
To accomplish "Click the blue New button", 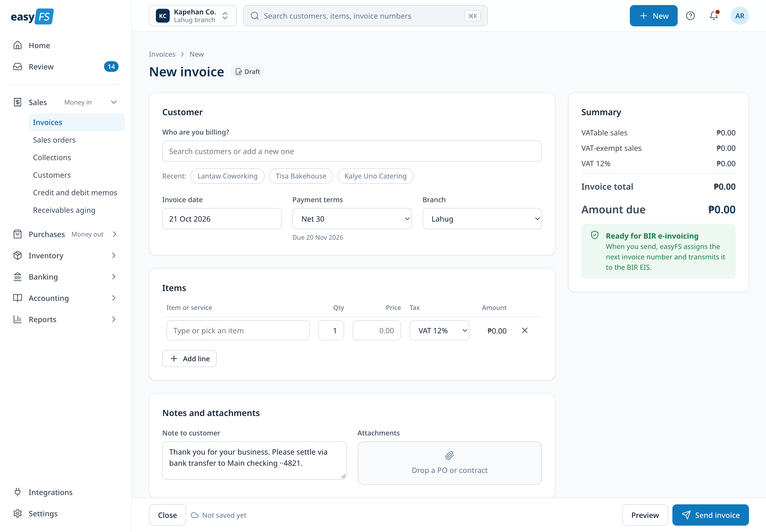I will 653,16.
